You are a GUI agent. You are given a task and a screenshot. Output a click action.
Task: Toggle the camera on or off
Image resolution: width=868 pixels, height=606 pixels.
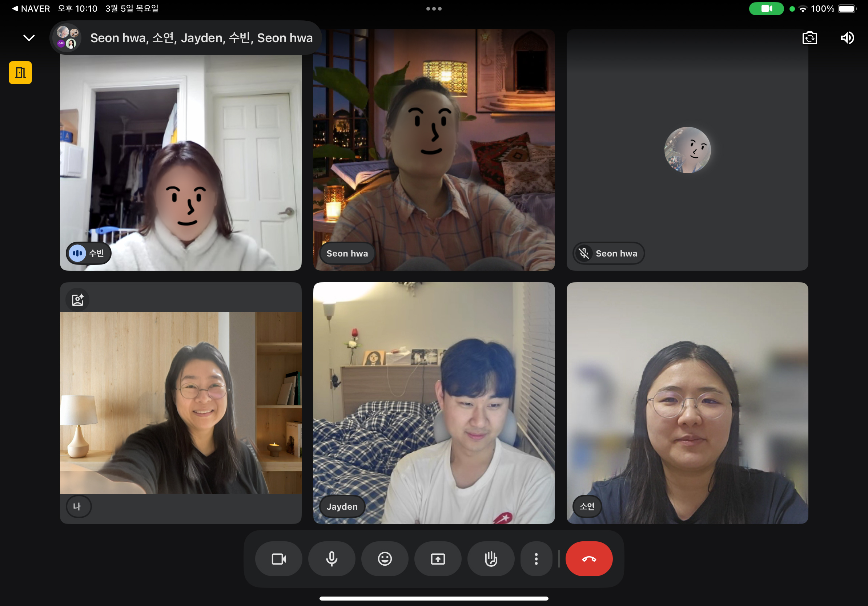[x=279, y=558]
